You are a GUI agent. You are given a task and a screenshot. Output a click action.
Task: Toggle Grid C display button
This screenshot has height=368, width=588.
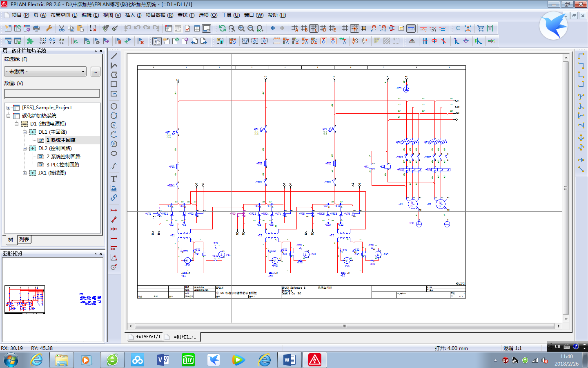point(314,28)
